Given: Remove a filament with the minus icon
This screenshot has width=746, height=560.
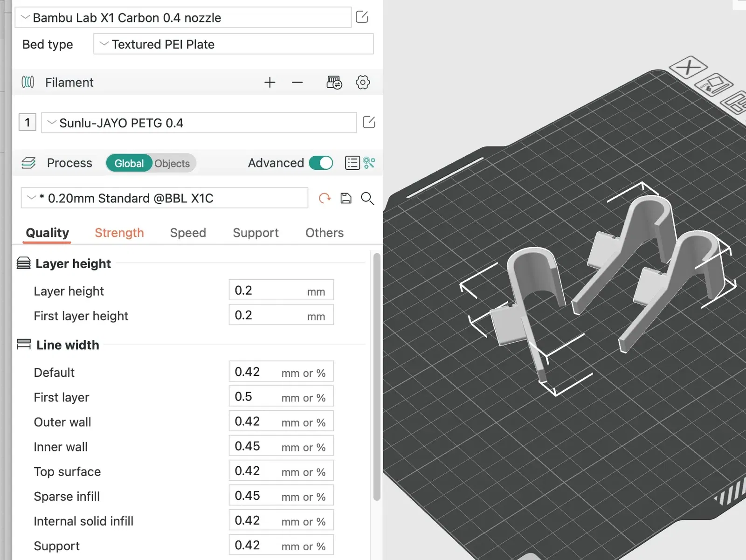Looking at the screenshot, I should [297, 83].
